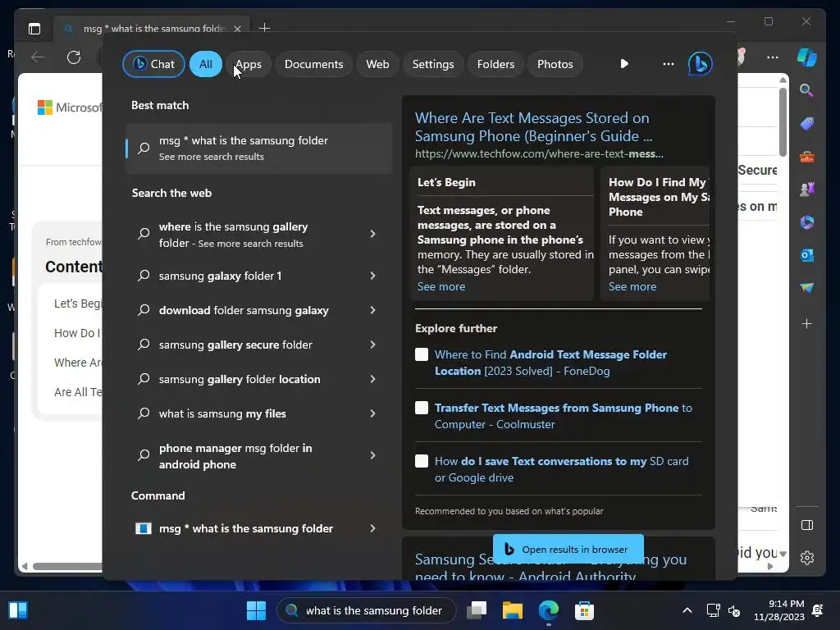The height and width of the screenshot is (630, 840).
Task: Open the Windows Start menu
Action: tap(256, 610)
